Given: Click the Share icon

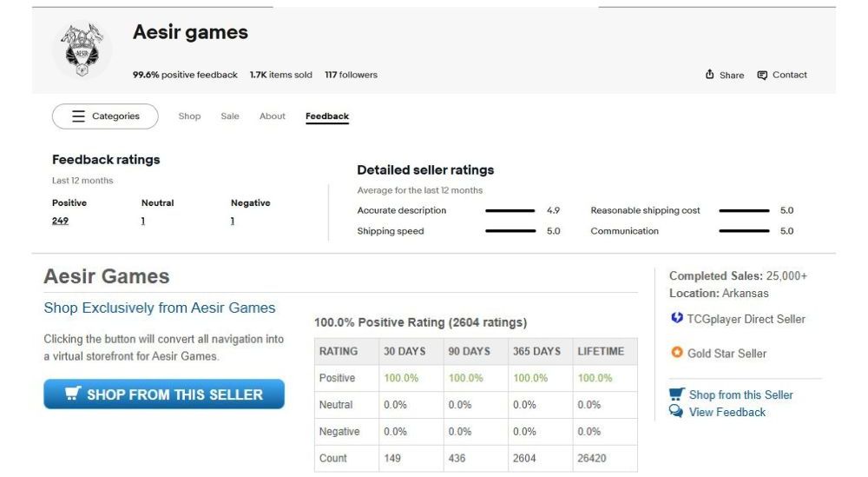Looking at the screenshot, I should pyautogui.click(x=710, y=74).
